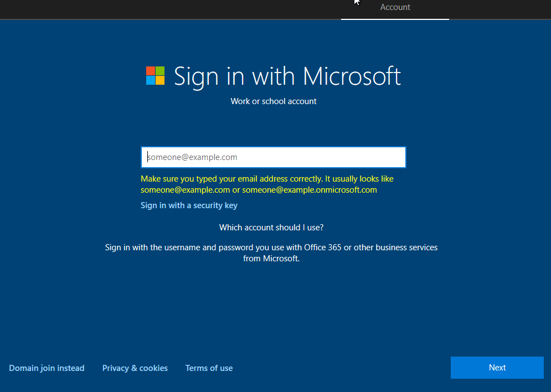Click 'Which account should I use?' text
This screenshot has height=392, width=551.
pyautogui.click(x=271, y=228)
